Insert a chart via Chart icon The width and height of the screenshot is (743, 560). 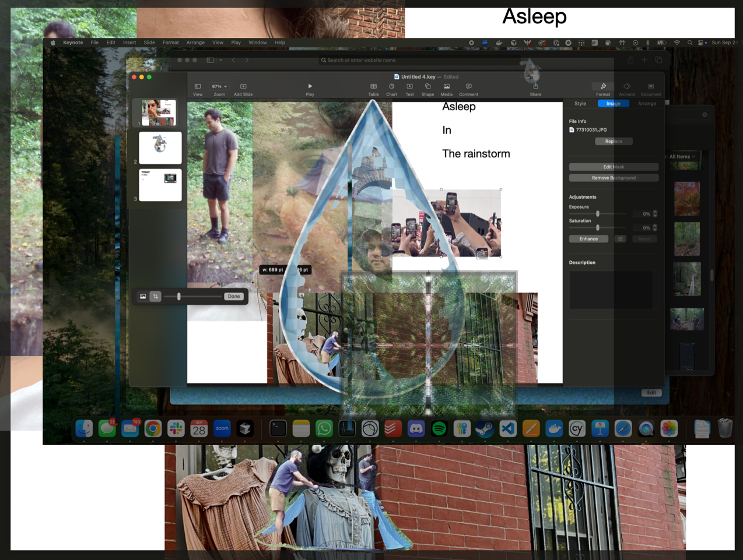click(391, 89)
